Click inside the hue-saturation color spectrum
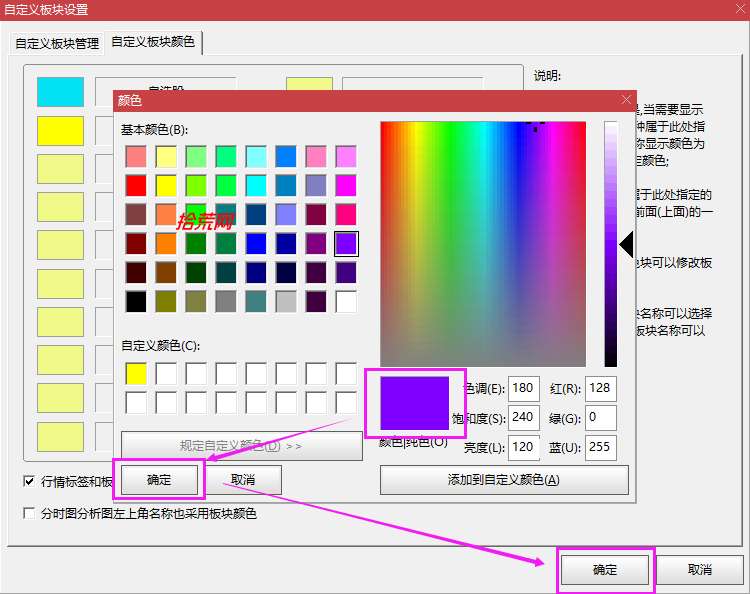The height and width of the screenshot is (594, 750). click(483, 244)
